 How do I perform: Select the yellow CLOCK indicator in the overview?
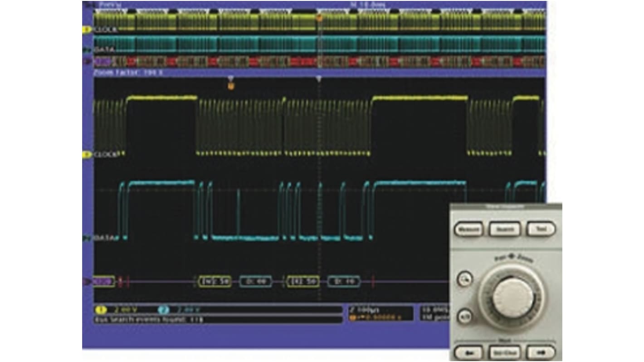click(87, 29)
